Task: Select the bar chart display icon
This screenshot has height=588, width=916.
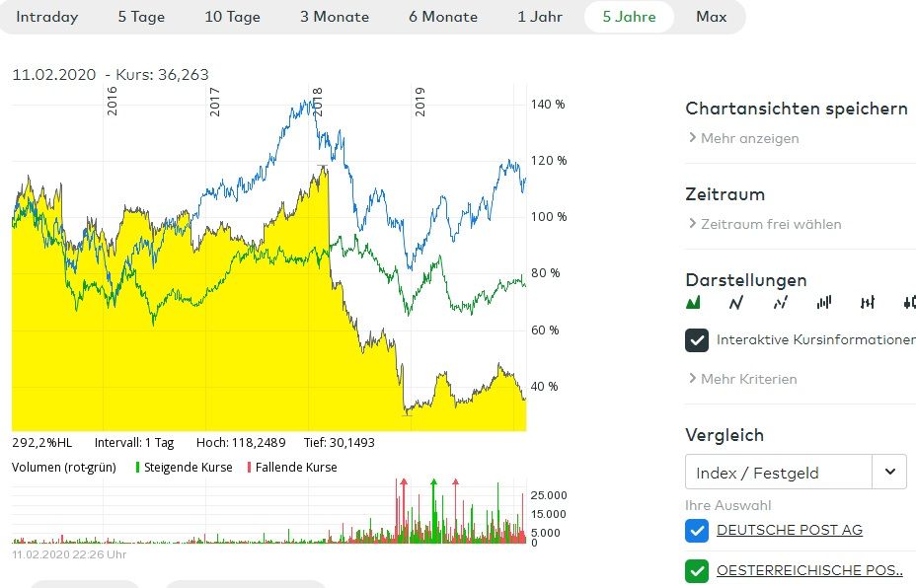Action: [824, 303]
